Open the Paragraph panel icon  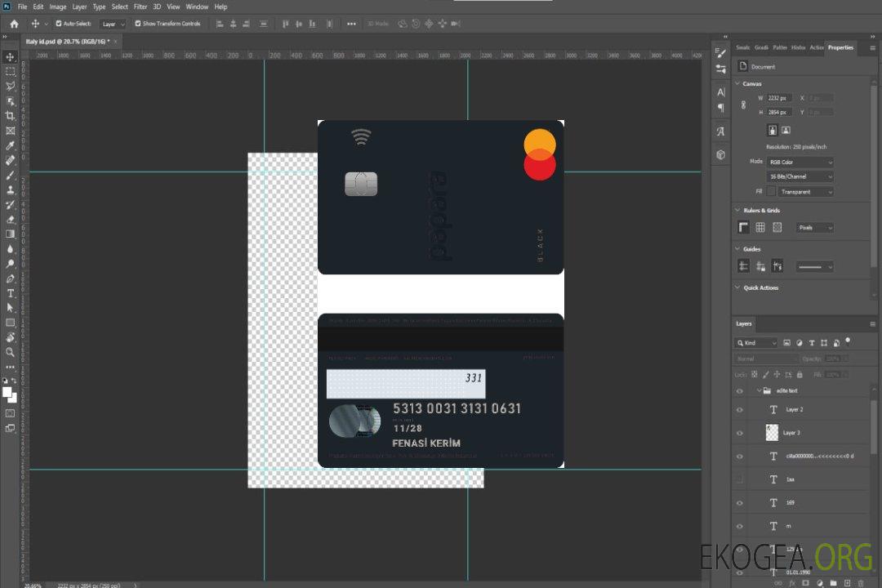[x=720, y=108]
